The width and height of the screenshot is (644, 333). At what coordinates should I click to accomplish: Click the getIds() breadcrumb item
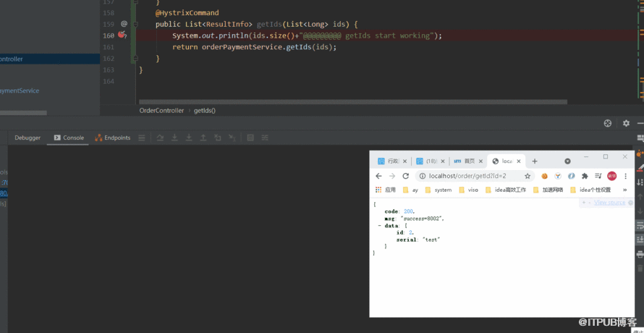coord(205,111)
